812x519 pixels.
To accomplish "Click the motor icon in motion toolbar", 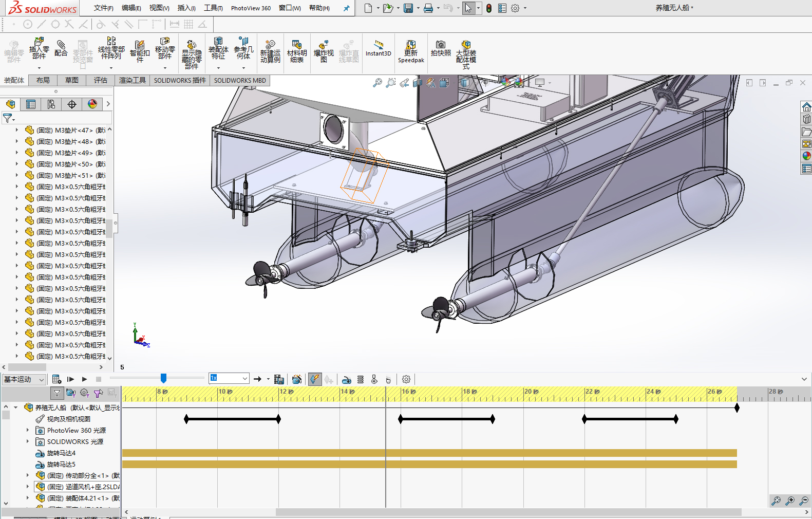I will (347, 379).
